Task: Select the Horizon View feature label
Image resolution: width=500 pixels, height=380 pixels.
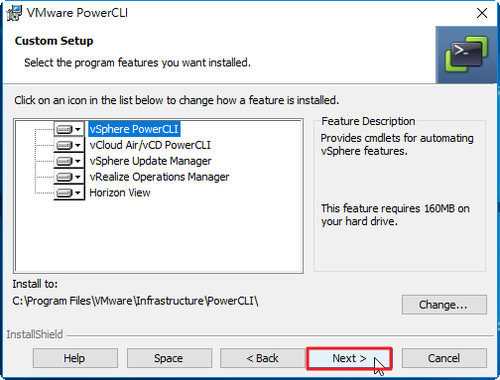Action: pyautogui.click(x=120, y=193)
